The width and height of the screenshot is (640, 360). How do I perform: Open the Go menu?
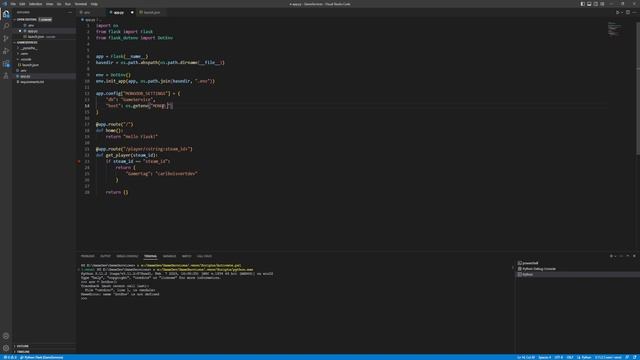click(59, 4)
